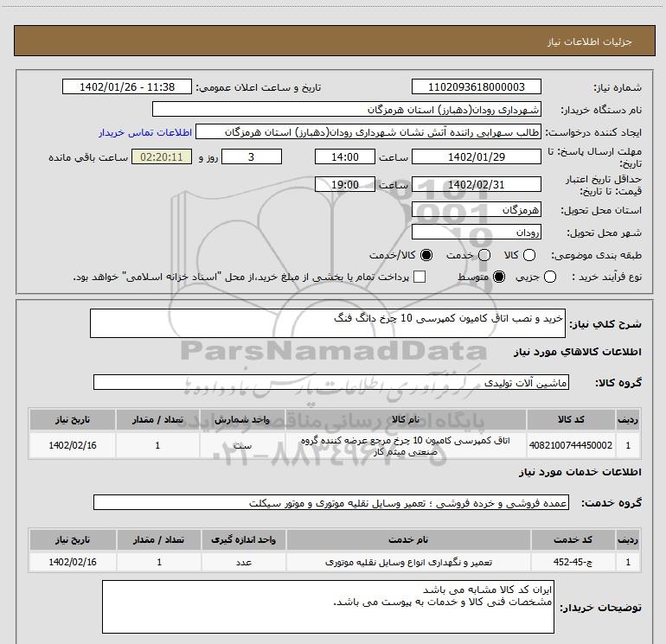Click goods code 4082100744450002 cell
The height and width of the screenshot is (644, 666).
[x=571, y=445]
